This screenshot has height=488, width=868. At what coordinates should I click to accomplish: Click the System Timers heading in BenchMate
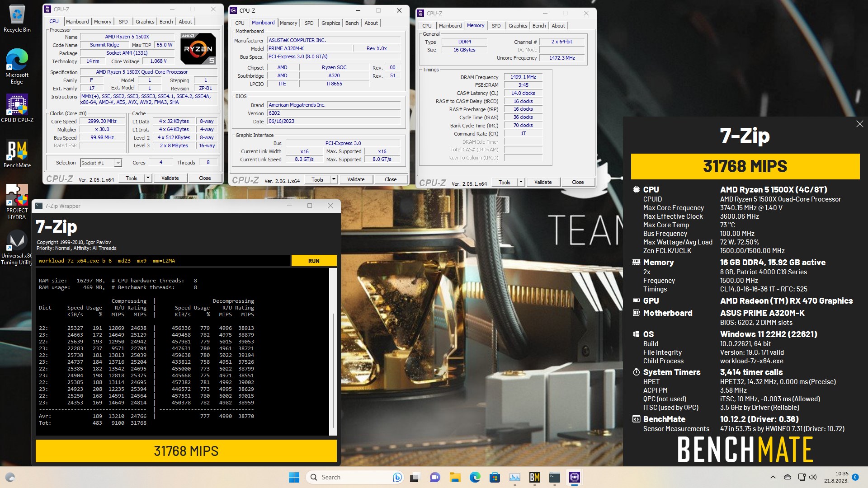click(672, 372)
